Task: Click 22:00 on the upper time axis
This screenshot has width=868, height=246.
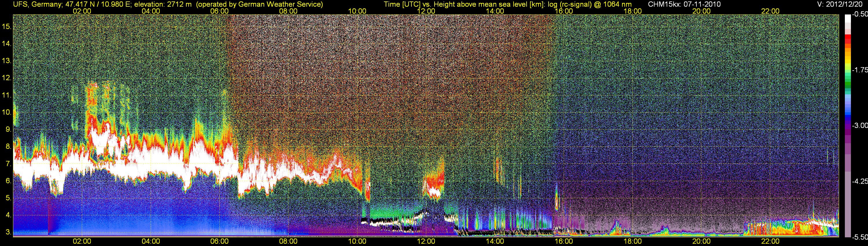Action: (x=770, y=11)
